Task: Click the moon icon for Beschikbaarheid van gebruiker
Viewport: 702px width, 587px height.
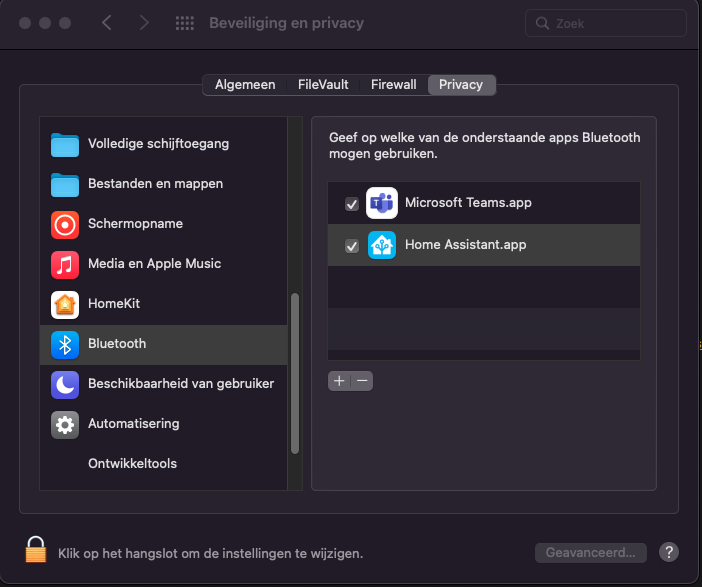Action: point(65,385)
